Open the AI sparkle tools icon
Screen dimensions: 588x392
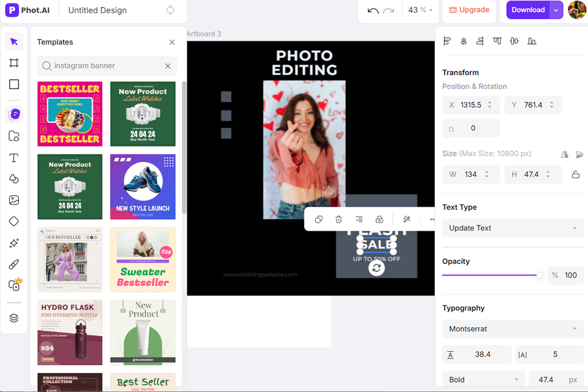[14, 243]
